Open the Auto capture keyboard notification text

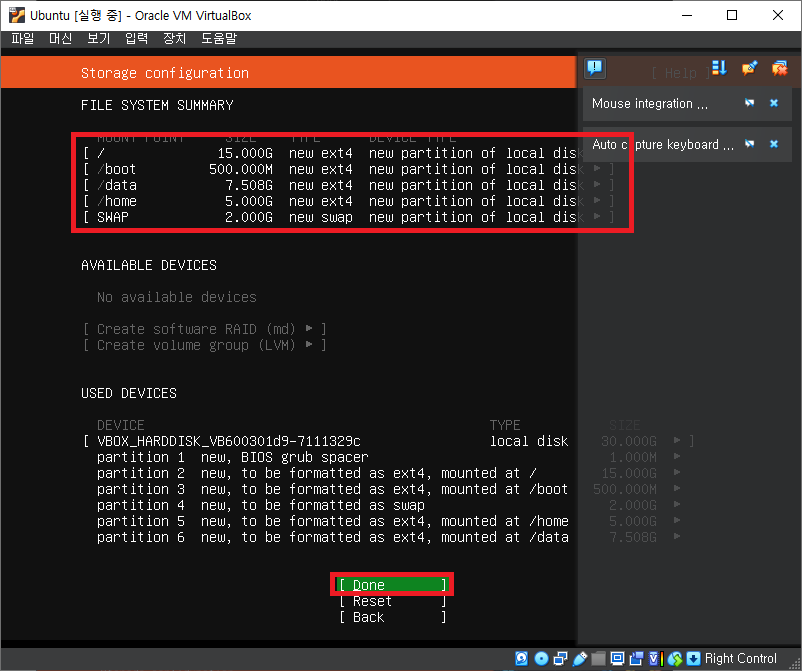[x=663, y=145]
